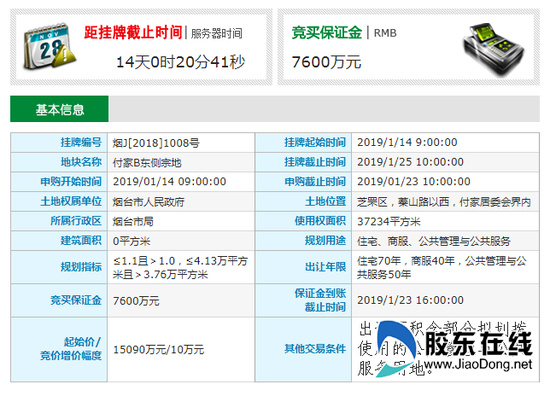This screenshot has width=550, height=396.
Task: Click the 距挂牌截止时间 heading
Action: [x=133, y=32]
